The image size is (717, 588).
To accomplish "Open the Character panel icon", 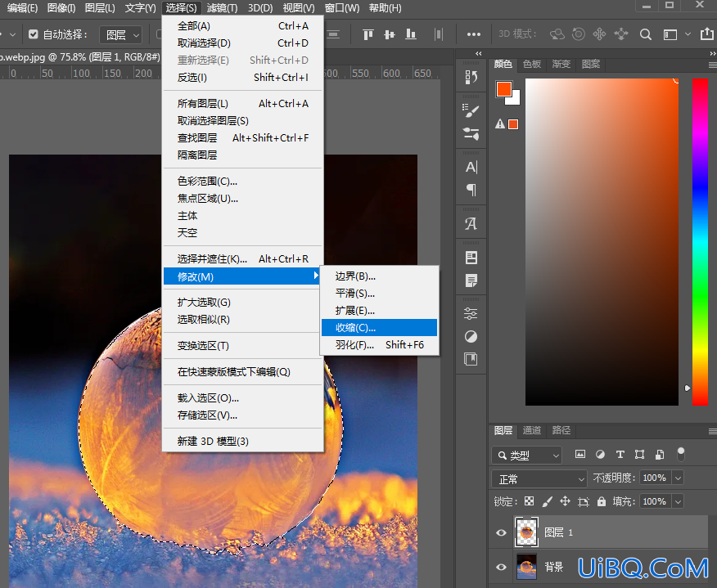I will [x=471, y=167].
